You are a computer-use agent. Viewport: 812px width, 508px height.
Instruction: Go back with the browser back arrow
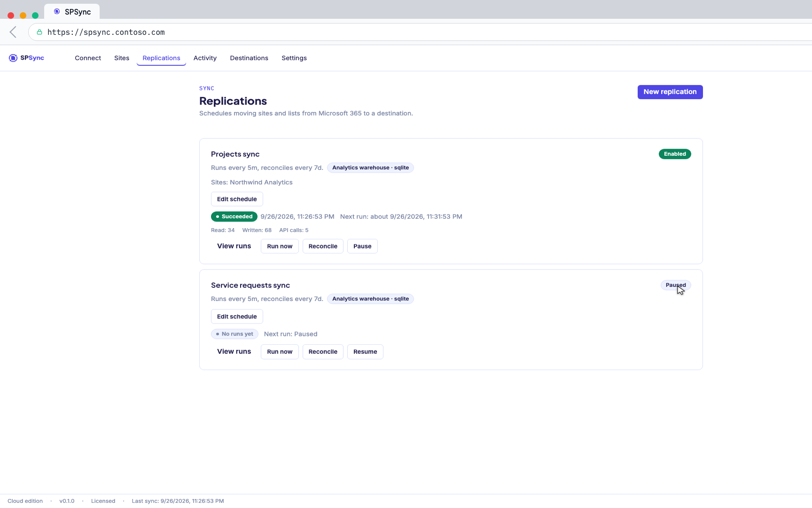tap(13, 32)
